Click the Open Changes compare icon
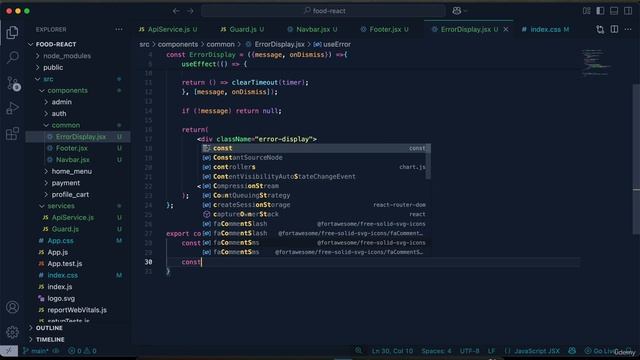The height and width of the screenshot is (360, 640). pos(600,29)
